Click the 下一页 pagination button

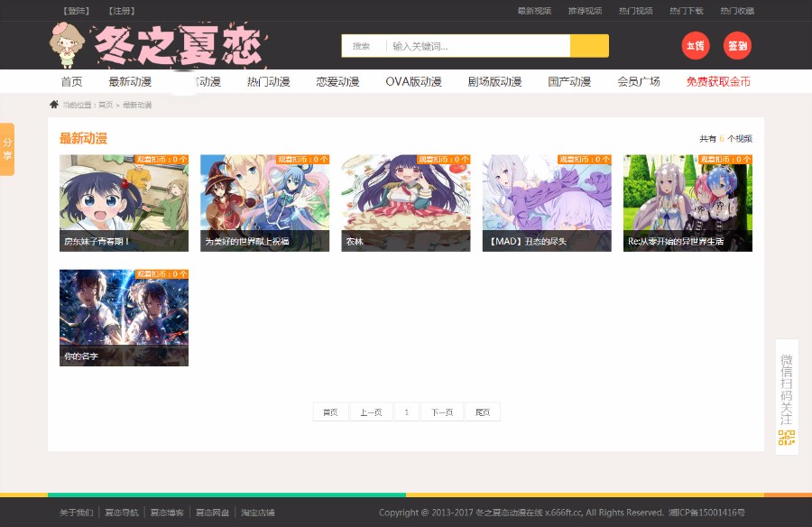click(442, 411)
